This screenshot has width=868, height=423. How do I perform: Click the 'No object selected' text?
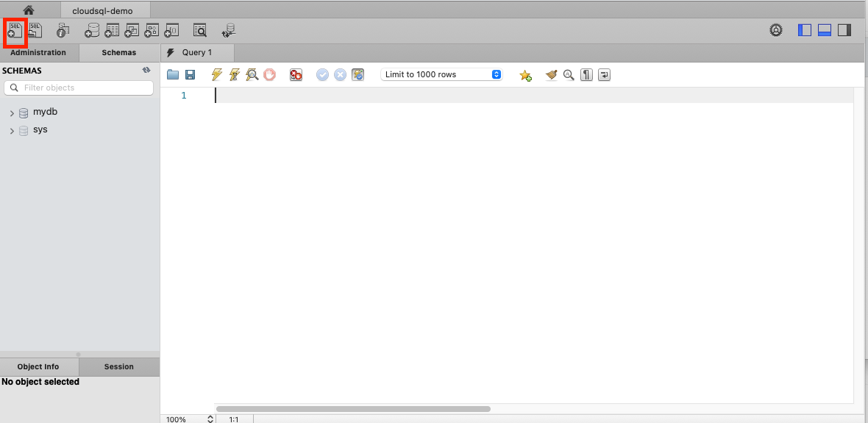pyautogui.click(x=40, y=382)
